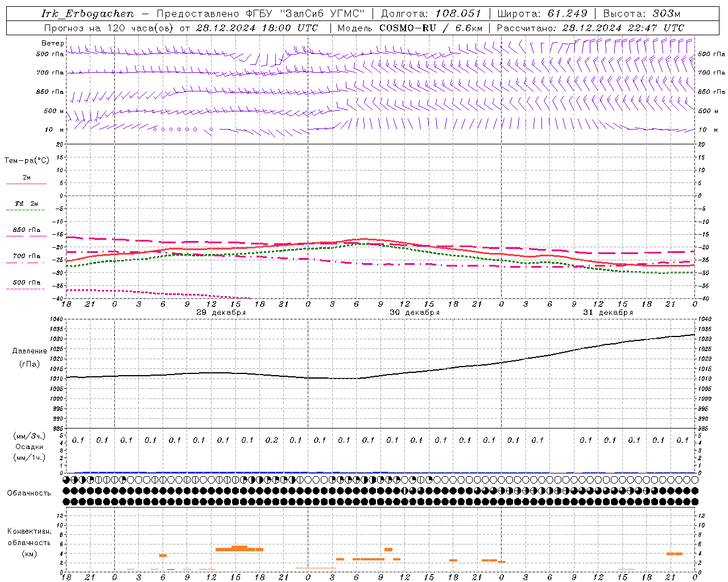Click the "Ветер" wind section label
Viewport: 728px width, 582px height.
52,43
